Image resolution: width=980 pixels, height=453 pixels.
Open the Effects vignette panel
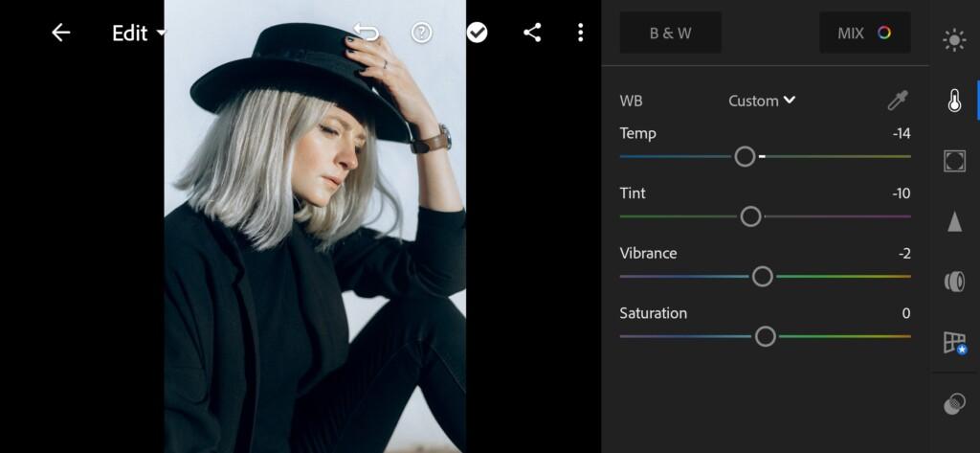click(954, 161)
